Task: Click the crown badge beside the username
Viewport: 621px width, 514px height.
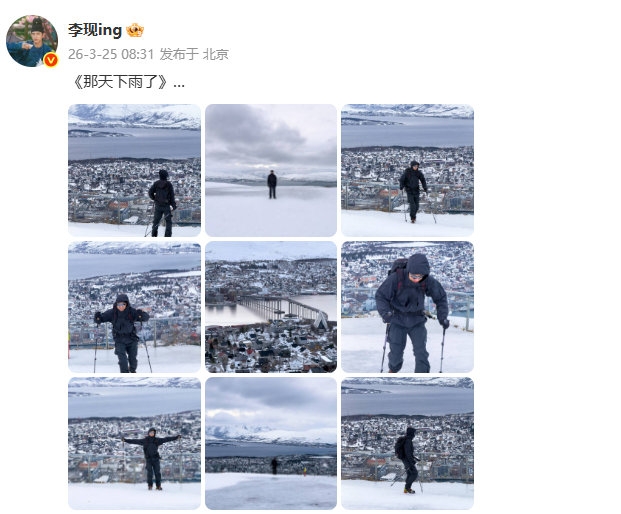Action: (135, 30)
